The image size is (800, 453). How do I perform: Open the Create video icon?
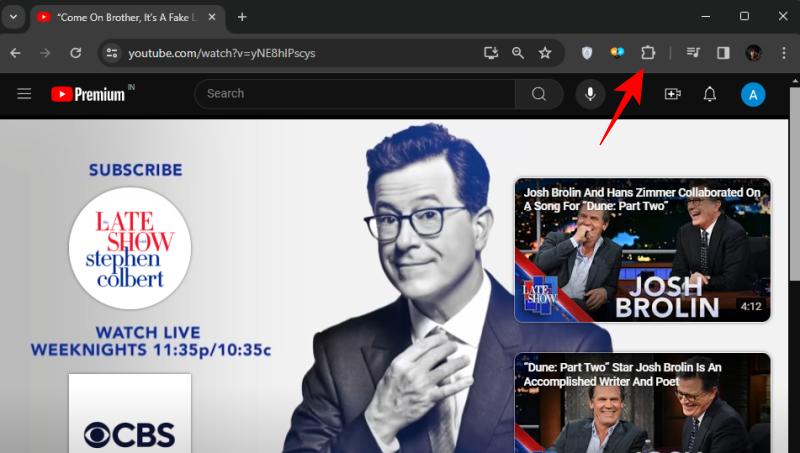coord(672,94)
